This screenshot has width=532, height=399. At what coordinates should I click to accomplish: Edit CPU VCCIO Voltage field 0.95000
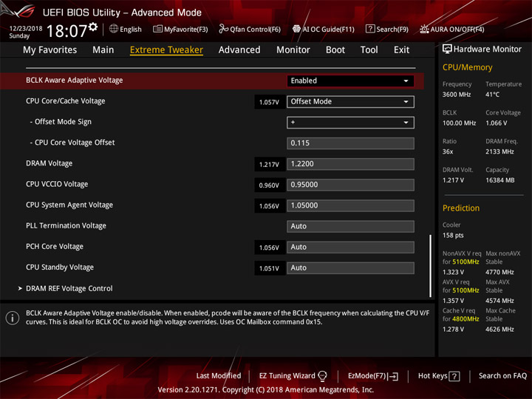350,185
